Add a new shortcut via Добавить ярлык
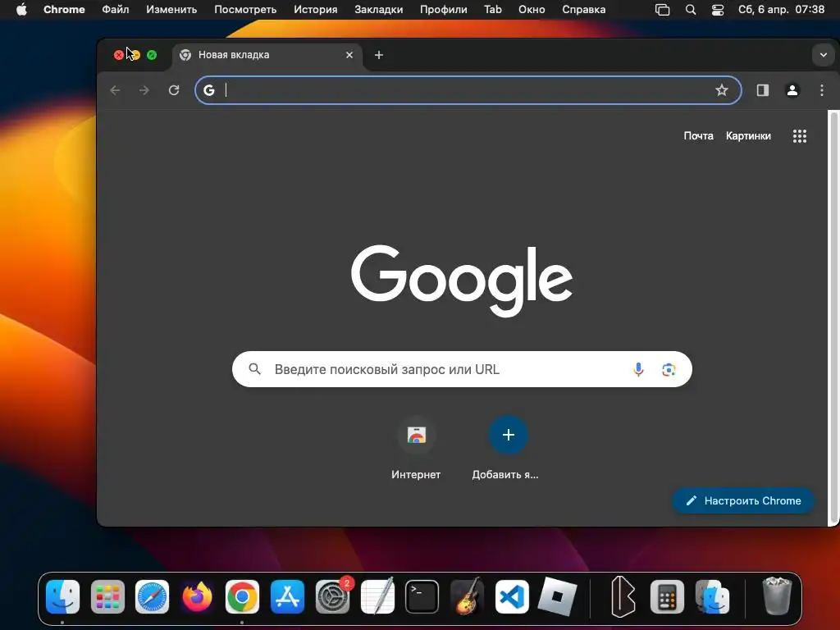 [x=507, y=448]
